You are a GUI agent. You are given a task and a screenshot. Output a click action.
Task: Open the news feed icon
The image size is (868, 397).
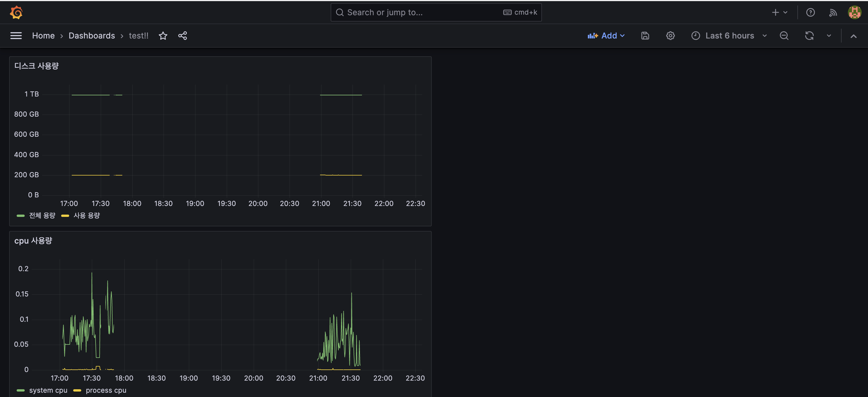(x=833, y=12)
